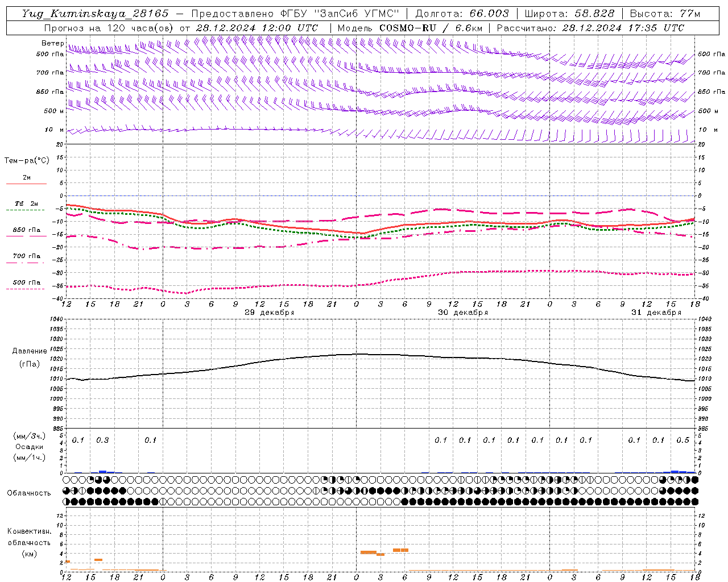
Task: Click the Облачность row label
Action: tap(29, 493)
